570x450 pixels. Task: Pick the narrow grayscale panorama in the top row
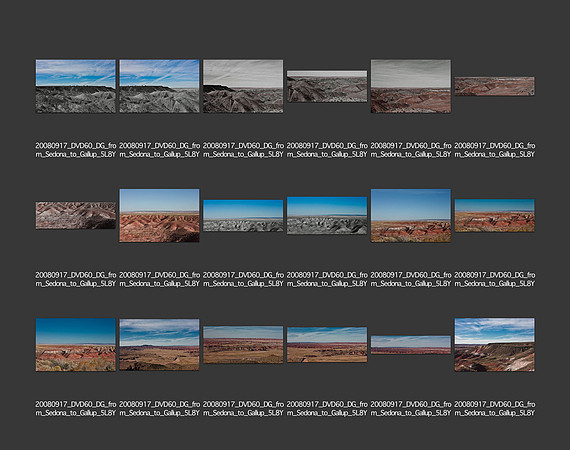coord(327,86)
